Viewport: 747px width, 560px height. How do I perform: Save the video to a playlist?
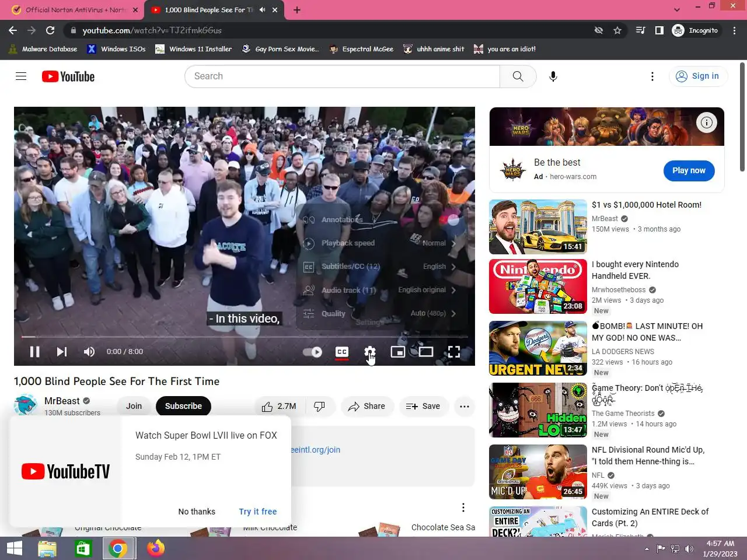point(423,407)
